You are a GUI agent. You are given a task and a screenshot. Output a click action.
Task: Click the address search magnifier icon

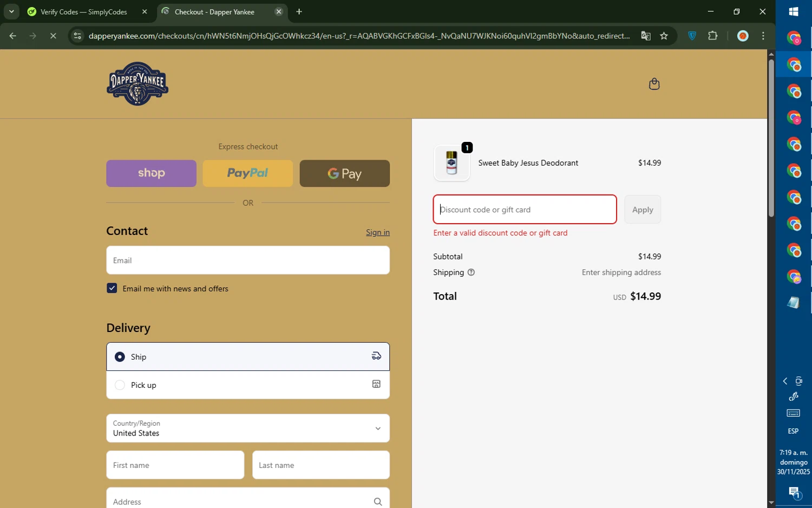[378, 502]
